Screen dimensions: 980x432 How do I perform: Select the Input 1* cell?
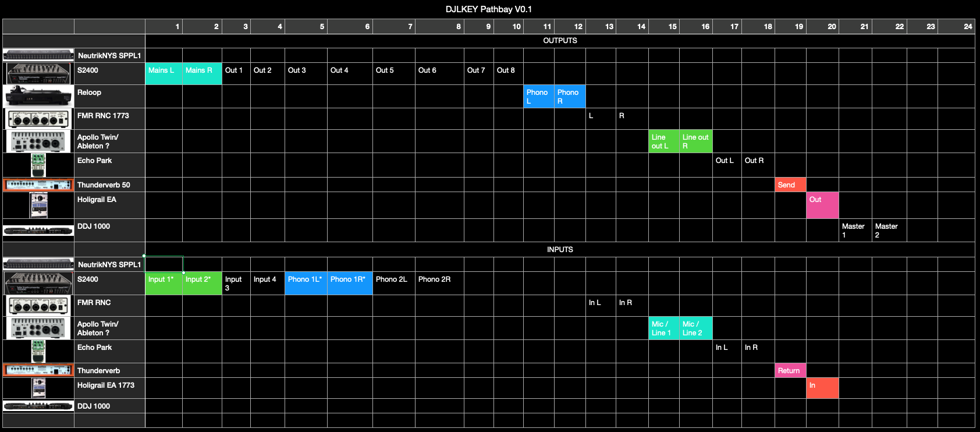tap(164, 284)
